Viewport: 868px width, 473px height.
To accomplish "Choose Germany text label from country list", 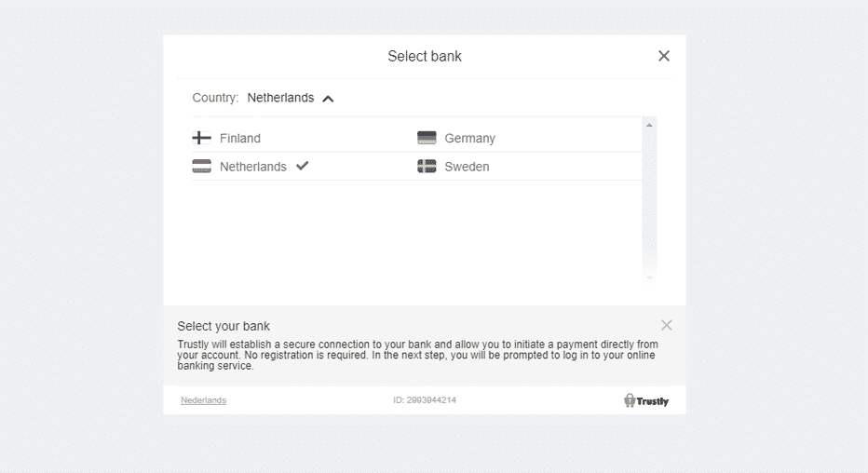I will (469, 138).
